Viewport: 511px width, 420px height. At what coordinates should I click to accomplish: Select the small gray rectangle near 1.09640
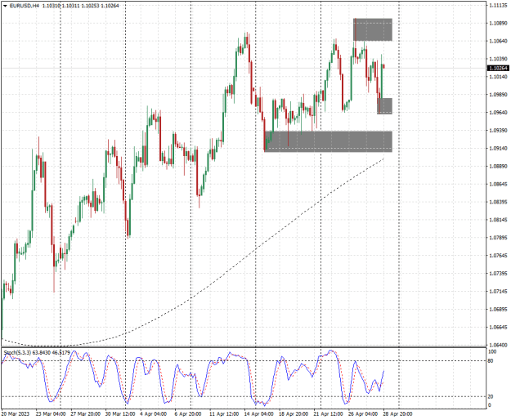pos(384,105)
